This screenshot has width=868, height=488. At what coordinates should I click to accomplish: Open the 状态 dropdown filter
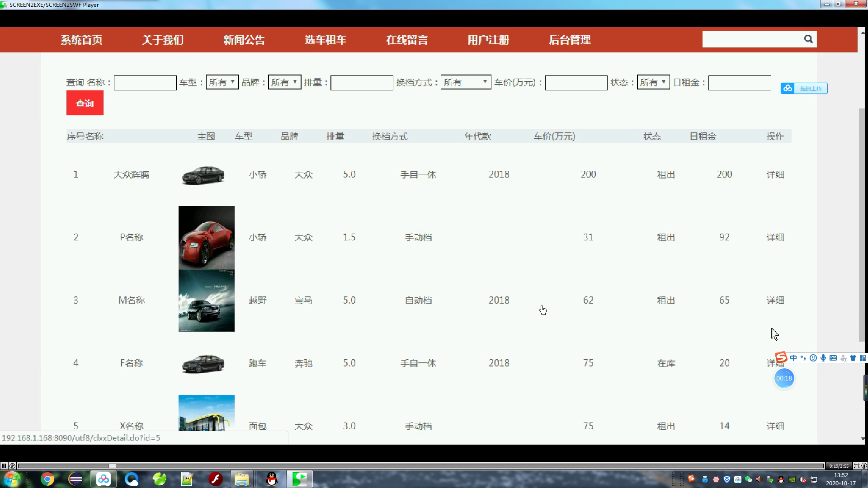pos(653,82)
